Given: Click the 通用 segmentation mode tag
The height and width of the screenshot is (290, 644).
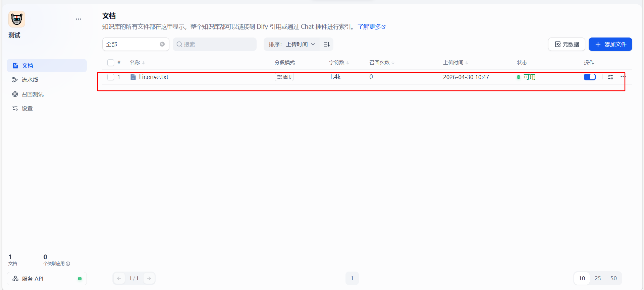Looking at the screenshot, I should (284, 77).
